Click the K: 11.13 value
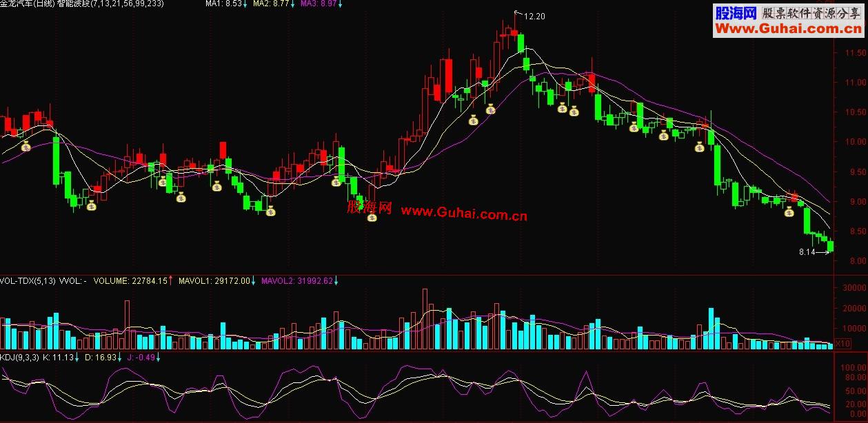This screenshot has width=868, height=423. [x=59, y=358]
